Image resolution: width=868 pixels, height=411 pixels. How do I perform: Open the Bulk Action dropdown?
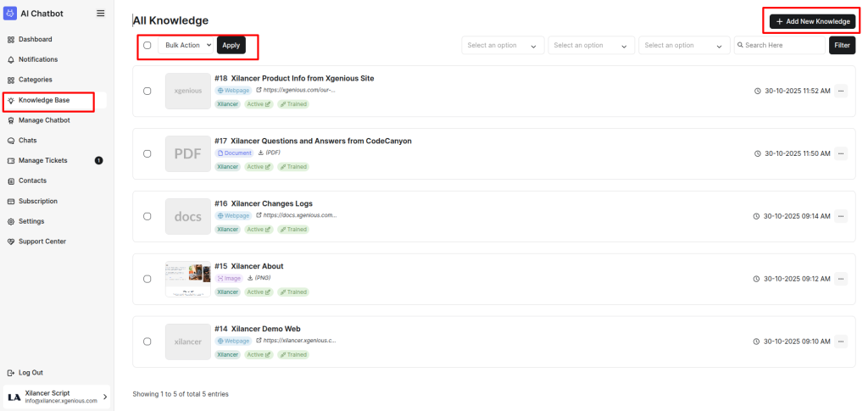186,45
